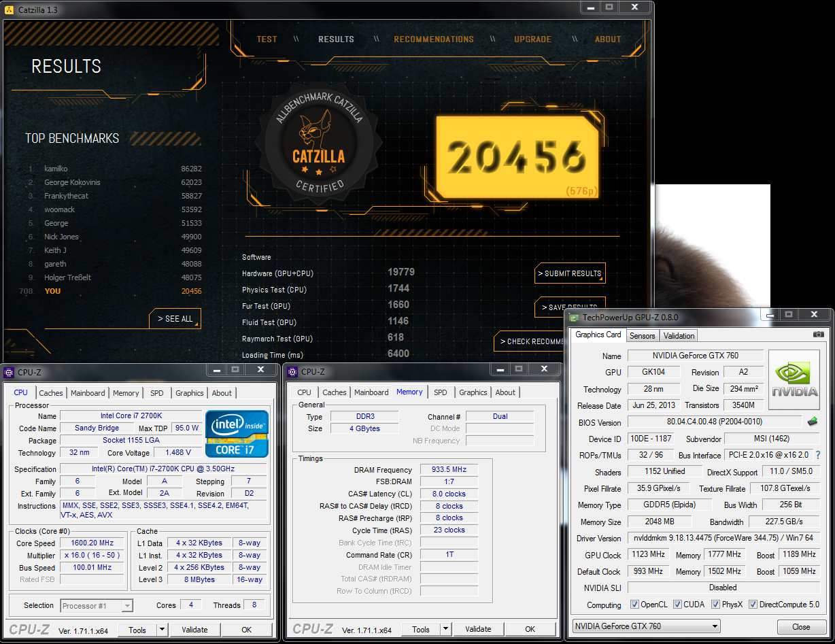Image resolution: width=835 pixels, height=644 pixels.
Task: Click the Core Speed value field
Action: [91, 543]
